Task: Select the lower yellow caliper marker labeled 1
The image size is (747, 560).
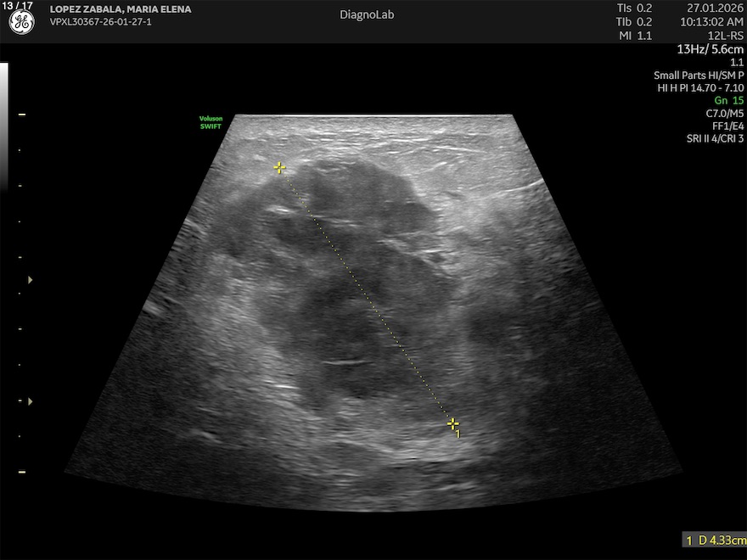Action: (x=453, y=423)
